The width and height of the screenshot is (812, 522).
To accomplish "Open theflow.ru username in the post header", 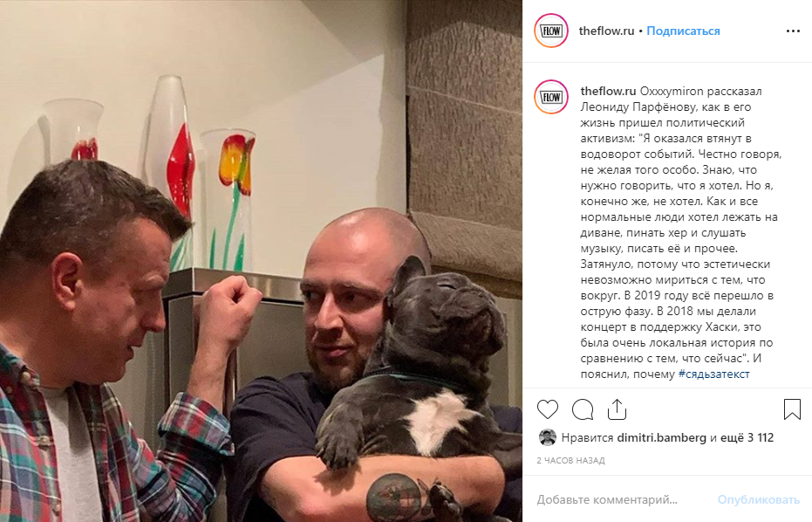I will coord(606,31).
